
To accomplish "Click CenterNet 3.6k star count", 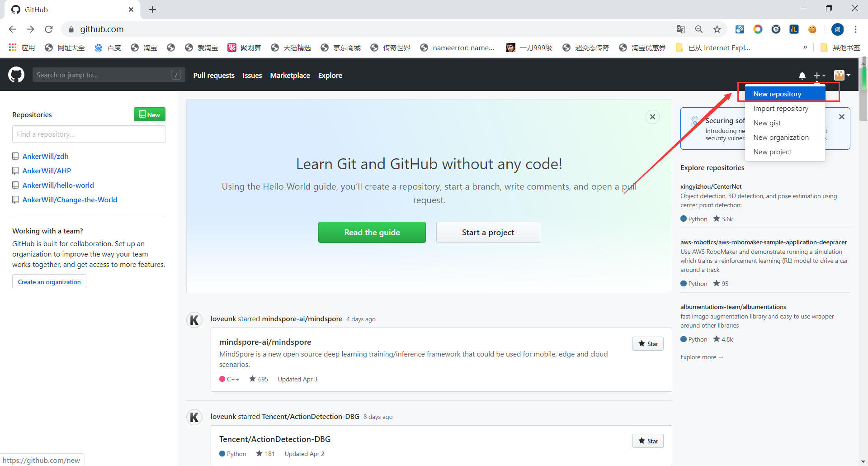I will [723, 219].
